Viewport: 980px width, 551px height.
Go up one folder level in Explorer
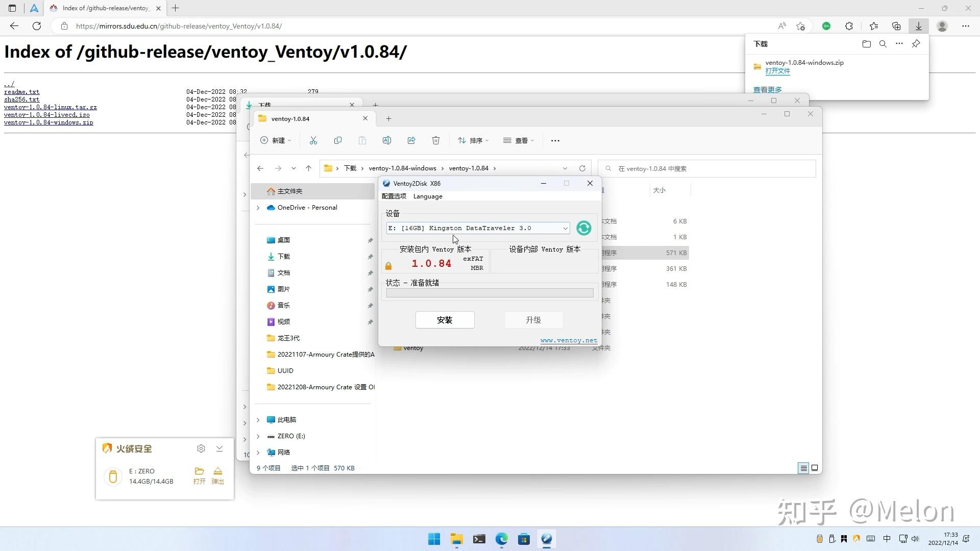[x=308, y=168]
